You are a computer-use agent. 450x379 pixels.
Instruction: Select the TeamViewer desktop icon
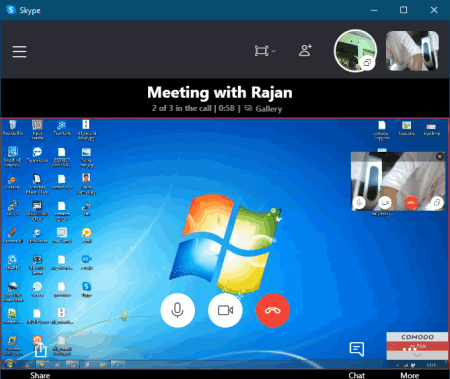[37, 155]
